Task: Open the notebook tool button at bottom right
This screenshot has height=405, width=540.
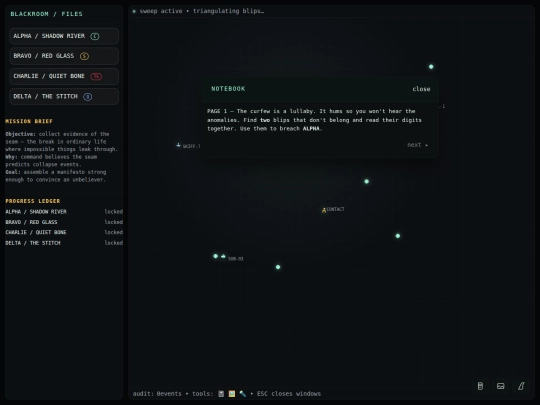Action: [480, 386]
